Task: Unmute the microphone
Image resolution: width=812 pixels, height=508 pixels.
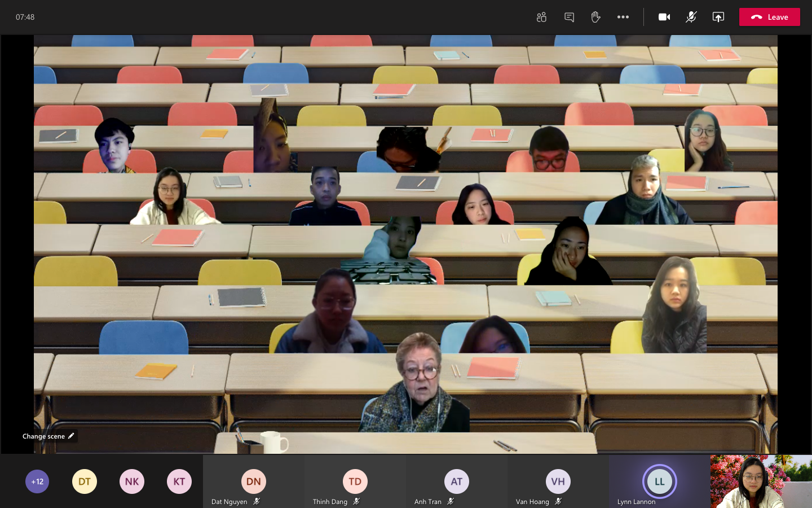Action: (x=691, y=17)
